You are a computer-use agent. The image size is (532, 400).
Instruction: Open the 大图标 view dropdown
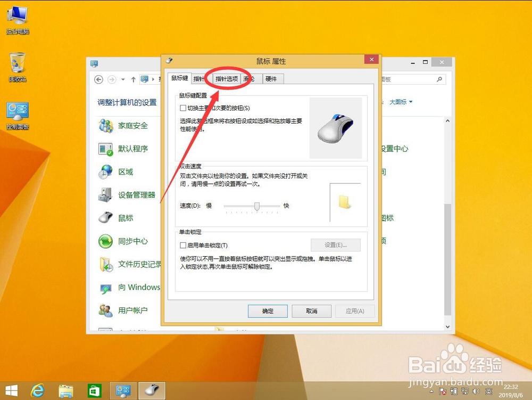pyautogui.click(x=400, y=102)
